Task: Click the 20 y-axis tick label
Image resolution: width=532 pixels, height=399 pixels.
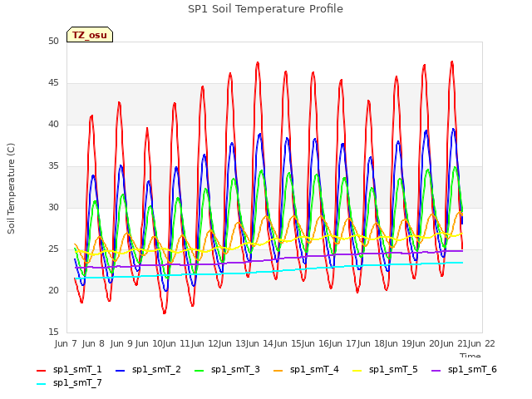Action: tap(53, 290)
